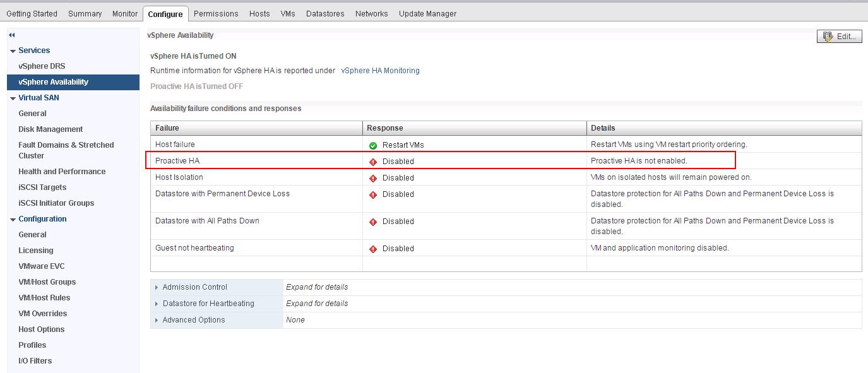
Task: Open the Update Manager tab
Action: tap(427, 13)
